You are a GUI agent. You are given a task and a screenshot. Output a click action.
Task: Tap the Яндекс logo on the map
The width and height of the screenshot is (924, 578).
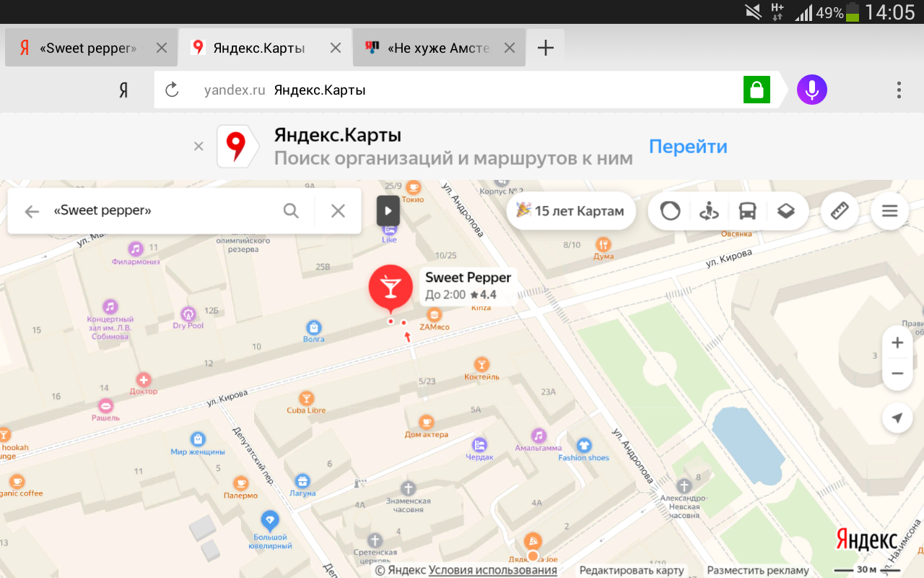[867, 539]
